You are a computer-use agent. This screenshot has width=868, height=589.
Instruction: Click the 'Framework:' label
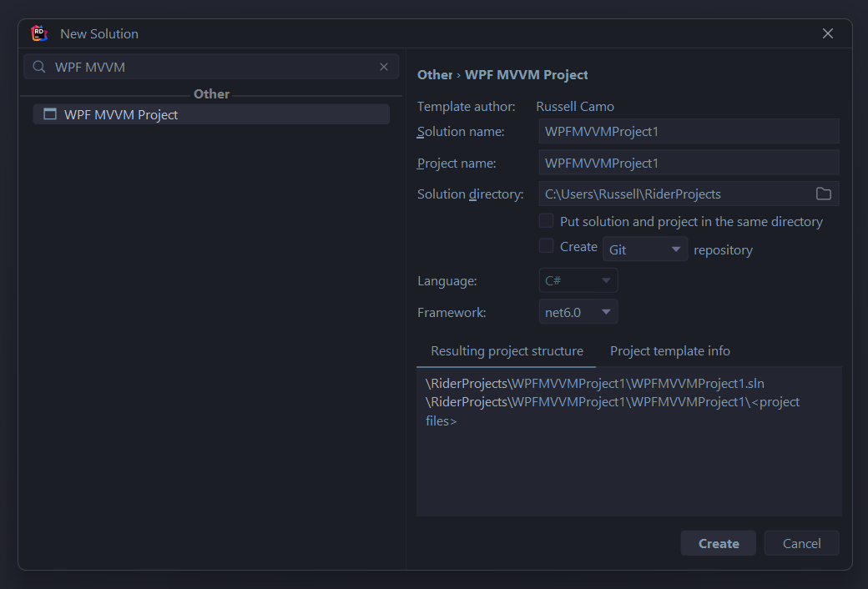point(452,313)
